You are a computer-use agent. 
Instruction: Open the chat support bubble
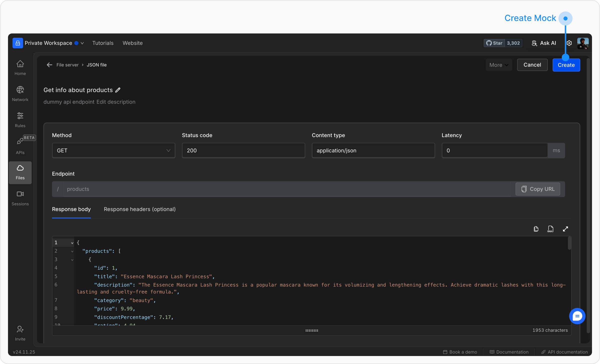pos(577,316)
